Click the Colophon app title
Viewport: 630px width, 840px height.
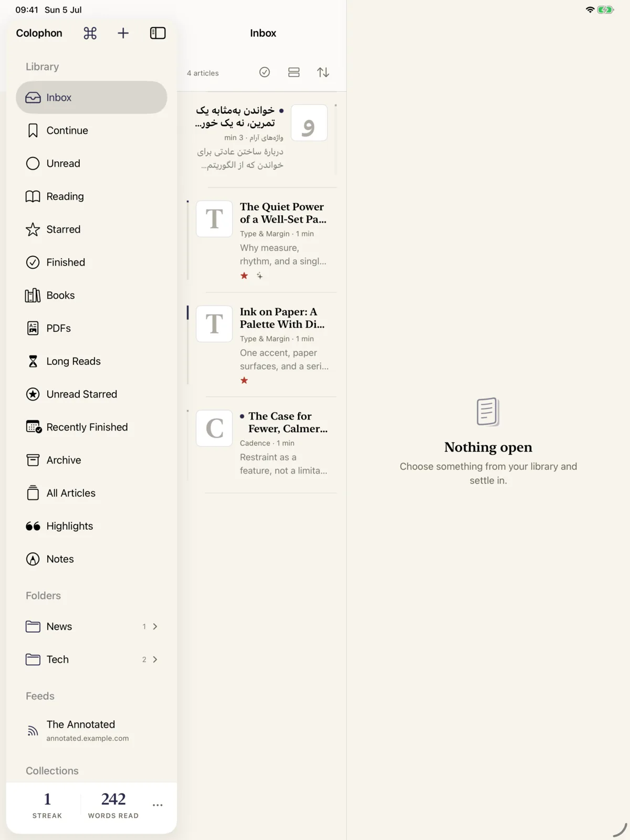(39, 33)
